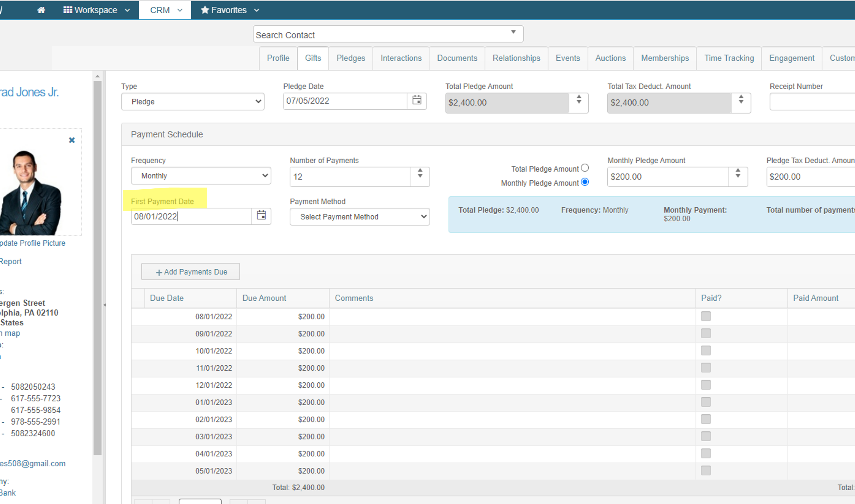
Task: Switch to the Relationships tab
Action: point(516,58)
